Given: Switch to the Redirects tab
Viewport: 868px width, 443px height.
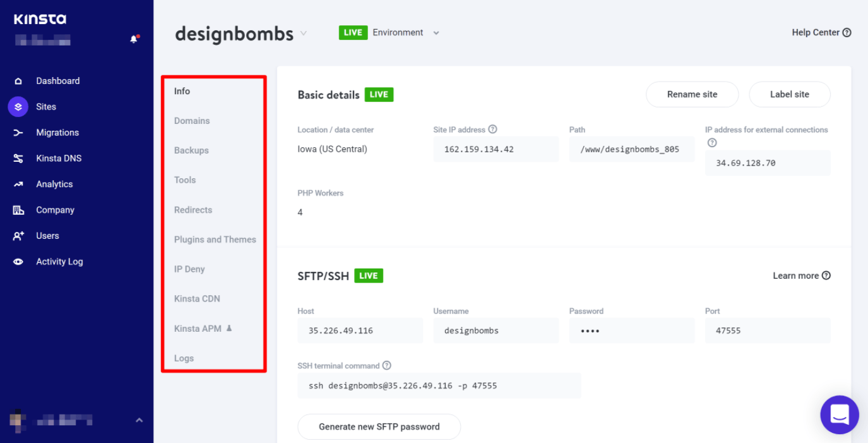Looking at the screenshot, I should (193, 210).
